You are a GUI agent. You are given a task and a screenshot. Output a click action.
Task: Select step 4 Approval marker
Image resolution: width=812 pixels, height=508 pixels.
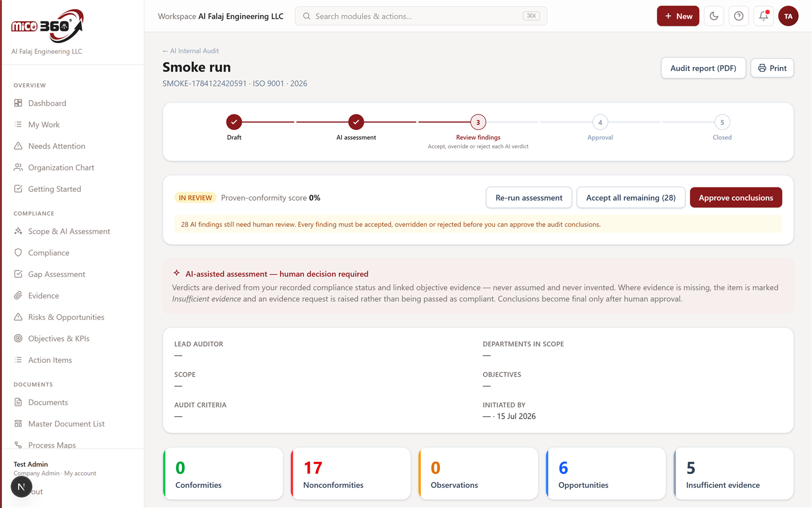pyautogui.click(x=600, y=122)
